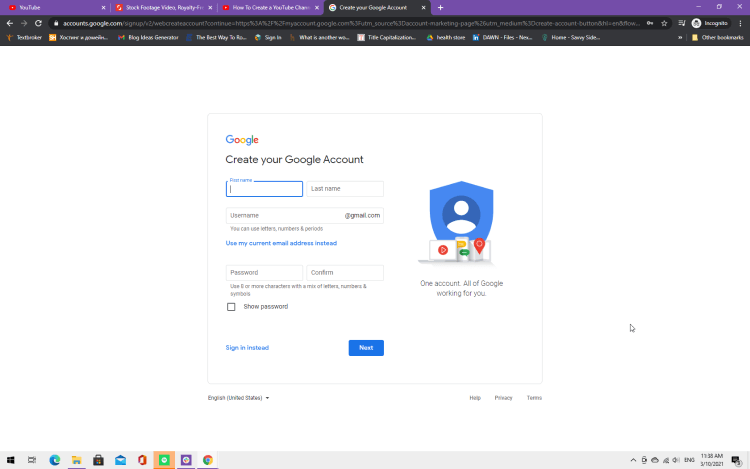This screenshot has width=750, height=469.
Task: Open the Chrome icon in the taskbar
Action: [208, 460]
